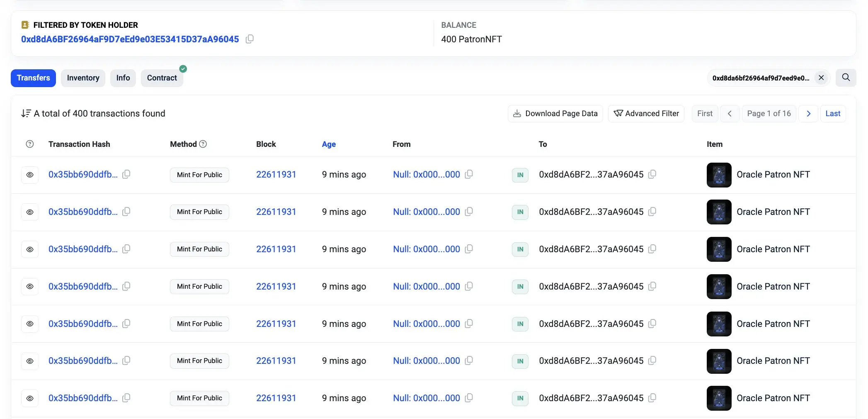Copy the recipient address on the first row
This screenshot has width=868, height=419.
click(x=652, y=175)
